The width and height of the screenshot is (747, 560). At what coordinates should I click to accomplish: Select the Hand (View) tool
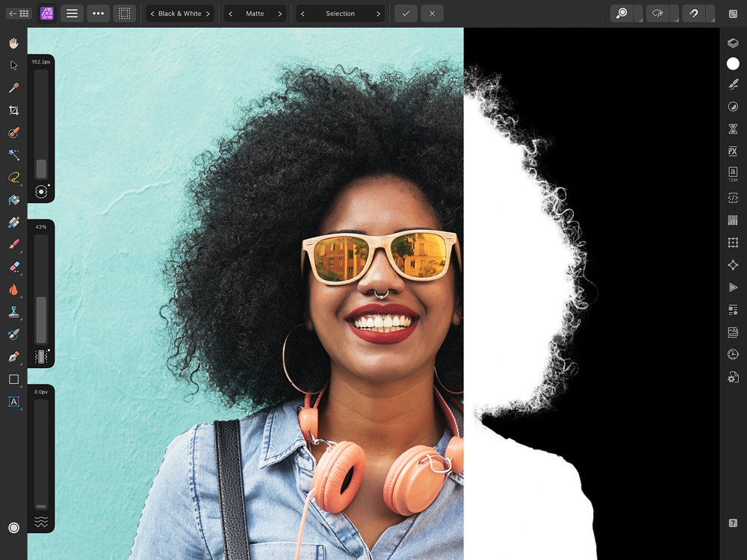click(13, 43)
